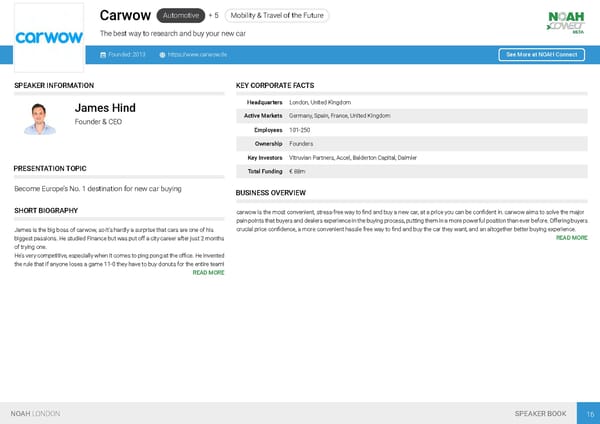Viewport: 600px width, 424px height.
Task: Select the Automotive category tag
Action: 181,16
